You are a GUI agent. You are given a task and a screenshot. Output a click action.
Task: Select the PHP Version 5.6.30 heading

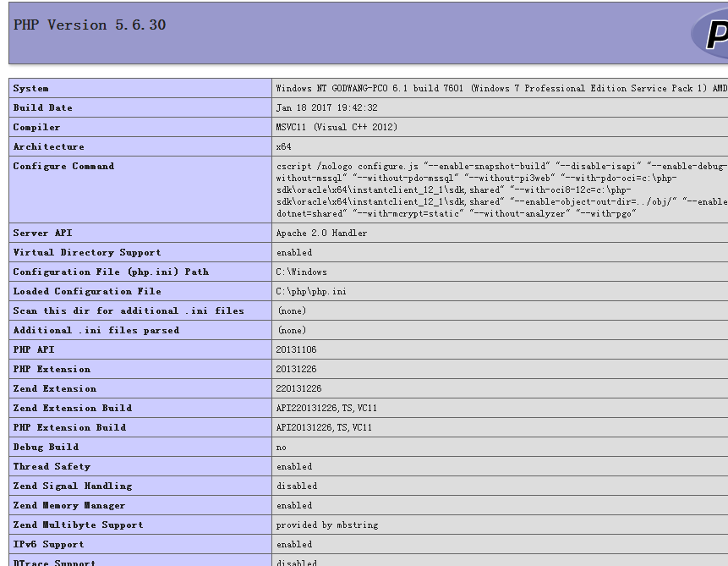click(90, 25)
